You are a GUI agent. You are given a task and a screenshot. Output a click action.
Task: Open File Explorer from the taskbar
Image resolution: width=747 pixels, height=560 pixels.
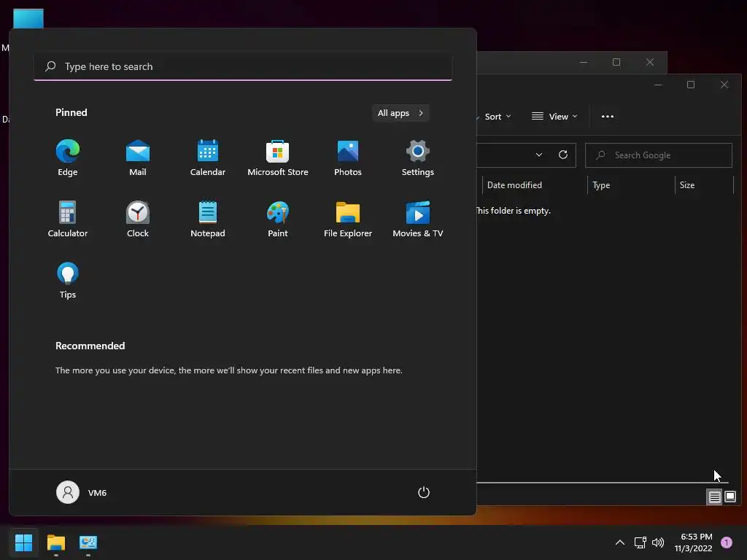(55, 542)
